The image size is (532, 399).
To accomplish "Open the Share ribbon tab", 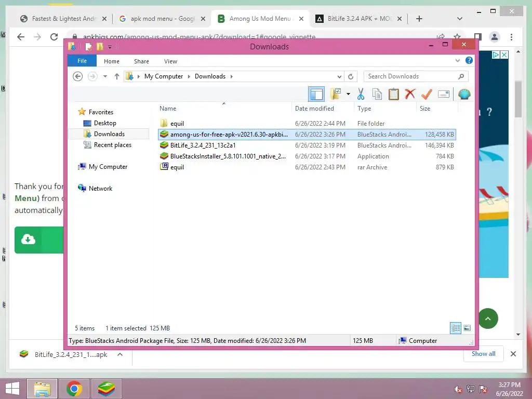I will [x=141, y=61].
